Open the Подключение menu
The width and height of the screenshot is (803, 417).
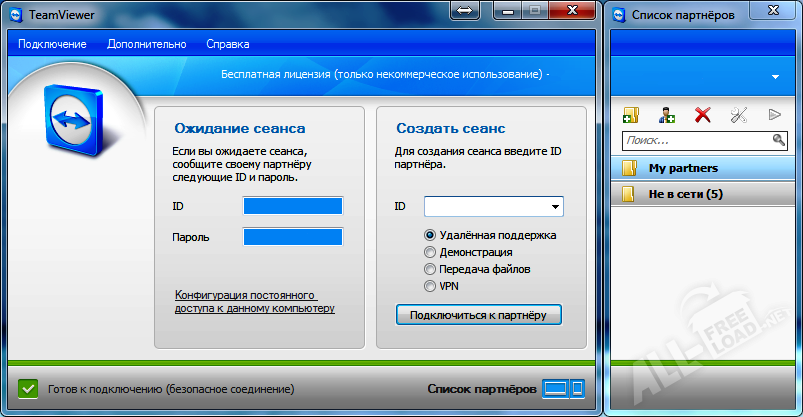(52, 44)
